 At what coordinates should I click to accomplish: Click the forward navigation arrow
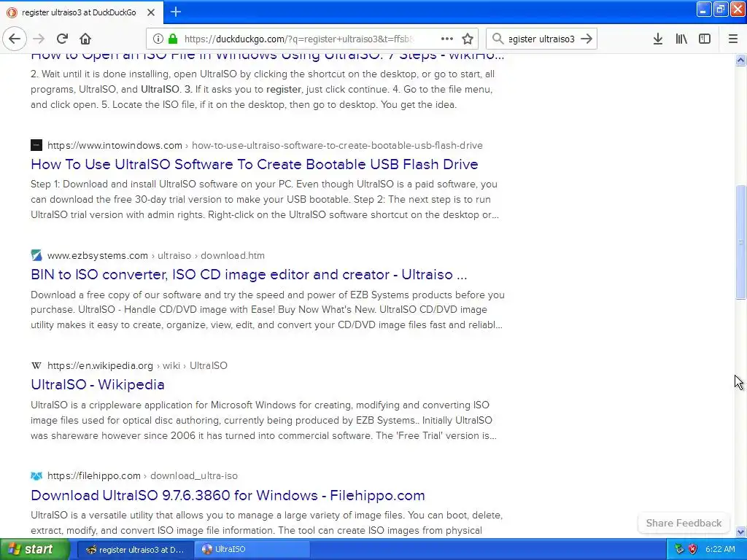(x=39, y=39)
